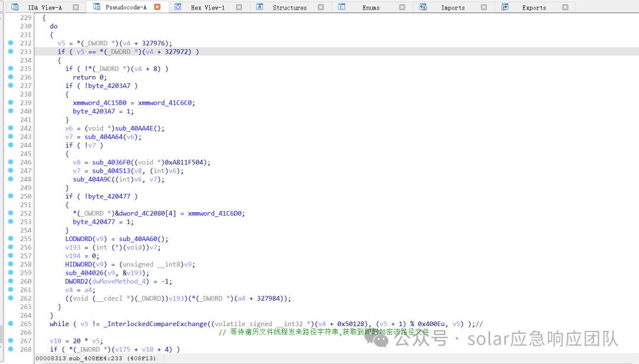Click function name sub_40AA60 on line 255
639x364 pixels.
point(138,239)
